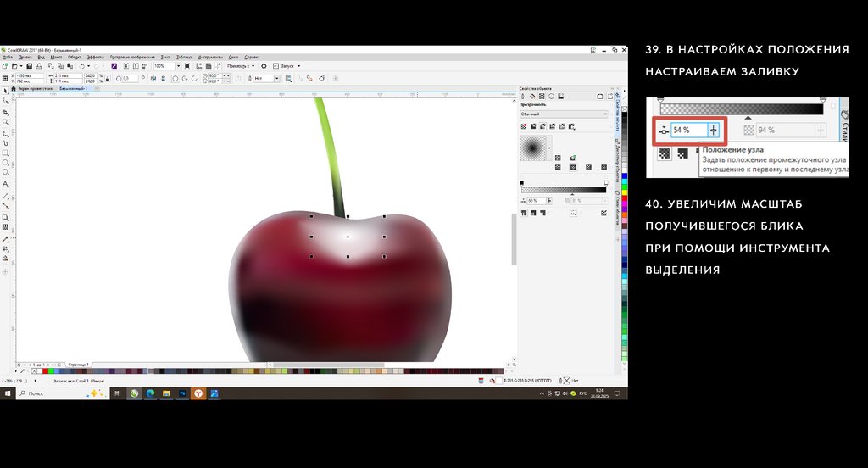
Task: Choose the No transparency icon
Action: [x=523, y=127]
